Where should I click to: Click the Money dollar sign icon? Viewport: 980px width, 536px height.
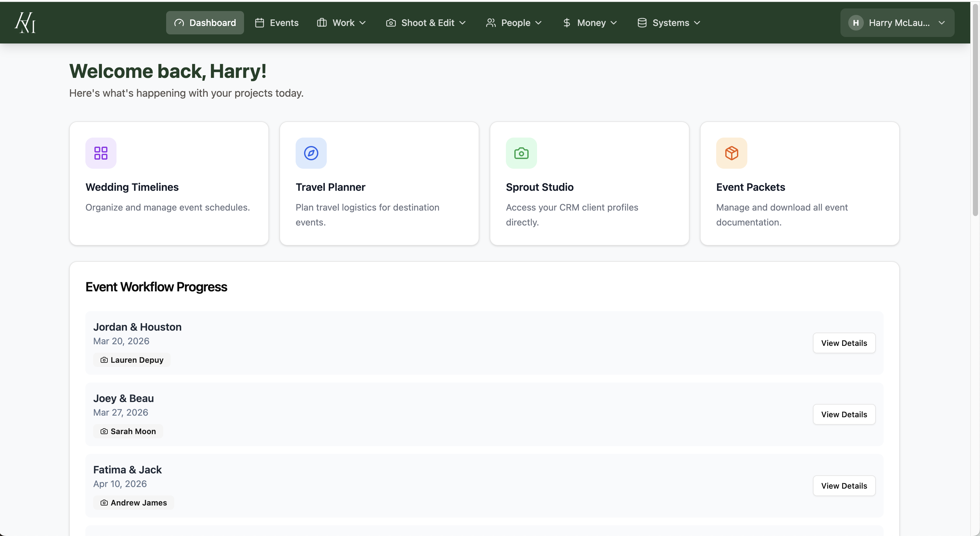pyautogui.click(x=567, y=23)
